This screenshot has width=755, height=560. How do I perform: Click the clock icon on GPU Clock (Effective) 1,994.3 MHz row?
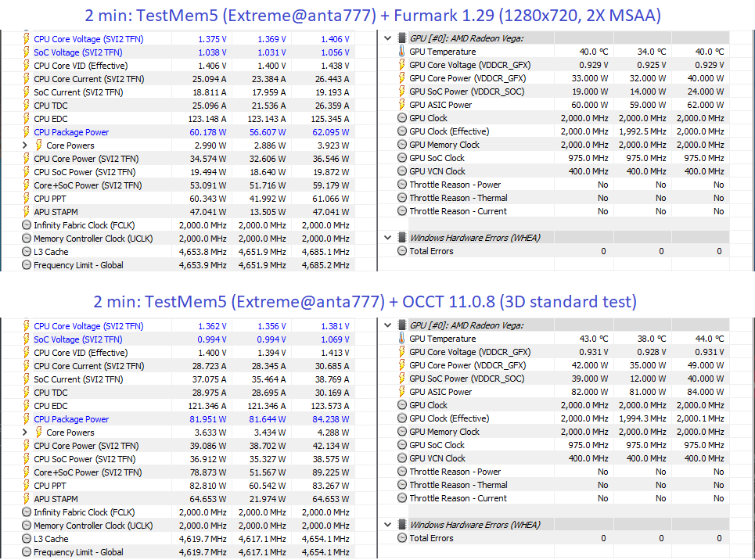402,418
